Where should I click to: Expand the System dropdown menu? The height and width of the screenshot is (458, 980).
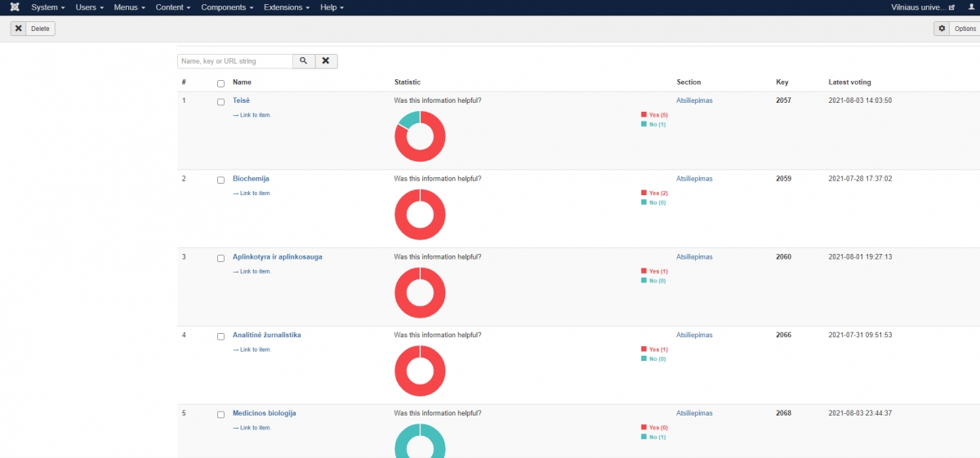47,7
